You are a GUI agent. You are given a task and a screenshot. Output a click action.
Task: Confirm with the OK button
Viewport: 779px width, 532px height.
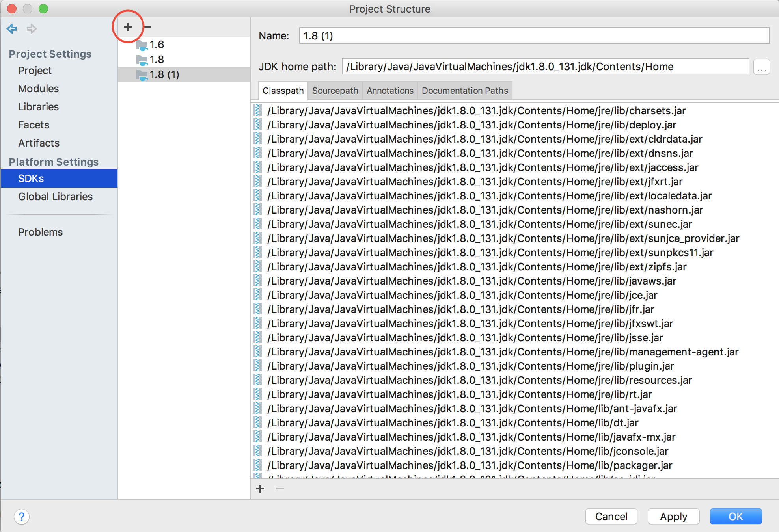coord(736,517)
